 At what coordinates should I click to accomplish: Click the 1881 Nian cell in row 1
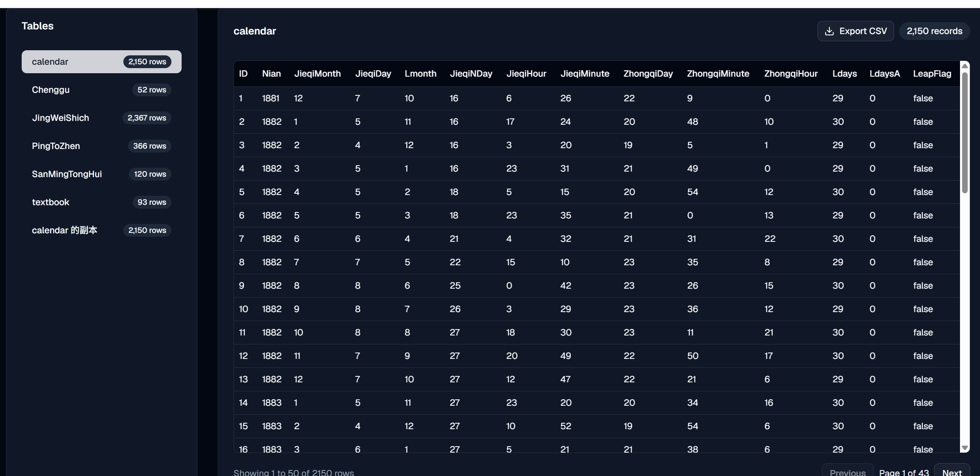[271, 98]
